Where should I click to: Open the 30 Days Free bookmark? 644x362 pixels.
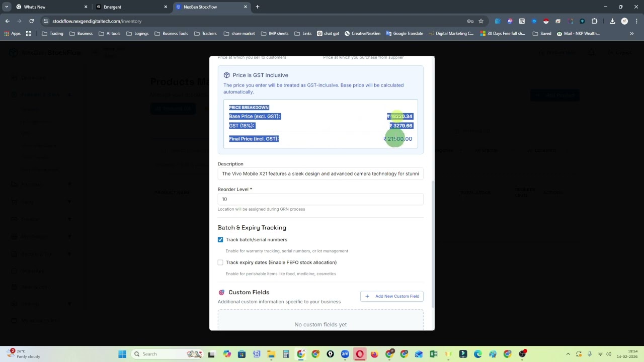502,34
